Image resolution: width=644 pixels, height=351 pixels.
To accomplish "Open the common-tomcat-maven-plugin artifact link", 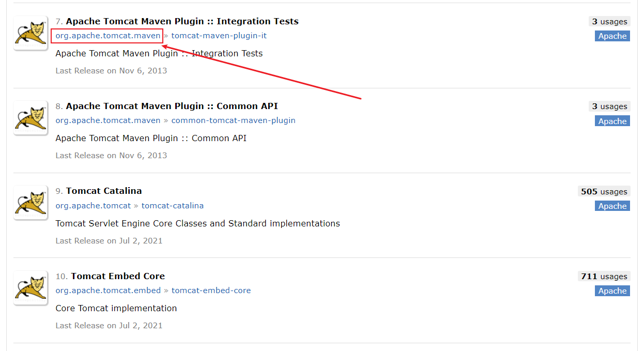I will tap(233, 120).
